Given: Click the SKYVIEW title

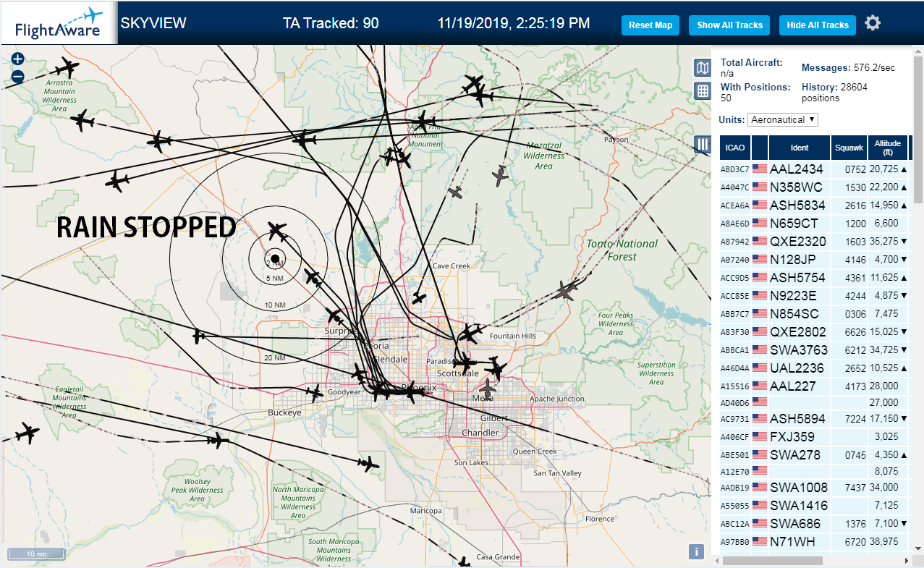Looking at the screenshot, I should coord(153,23).
